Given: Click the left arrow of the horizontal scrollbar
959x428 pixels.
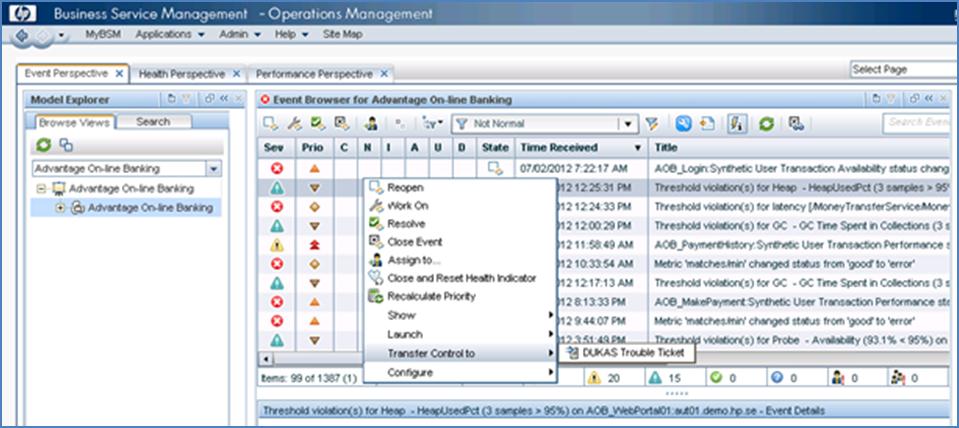Looking at the screenshot, I should click(x=267, y=359).
